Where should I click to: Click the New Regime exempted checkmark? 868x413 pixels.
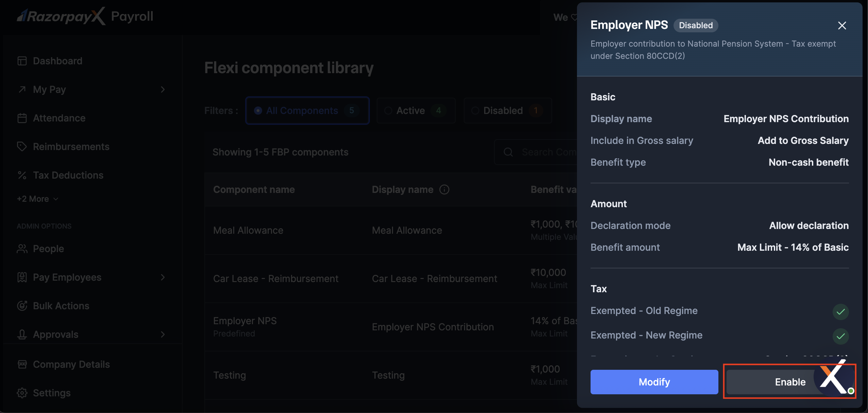841,336
